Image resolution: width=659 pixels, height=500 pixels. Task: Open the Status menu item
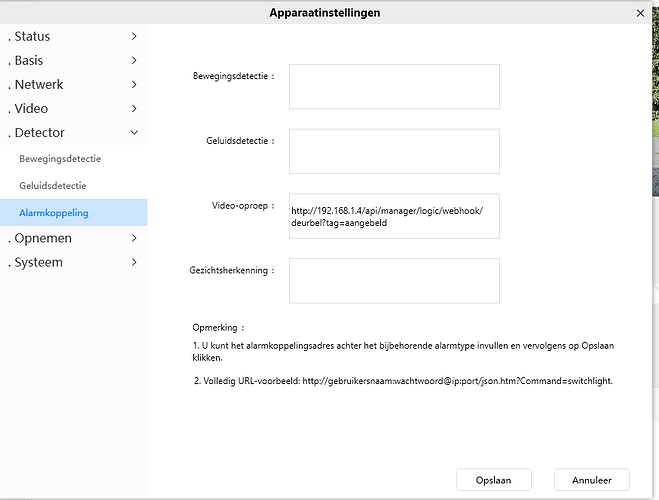tap(32, 37)
